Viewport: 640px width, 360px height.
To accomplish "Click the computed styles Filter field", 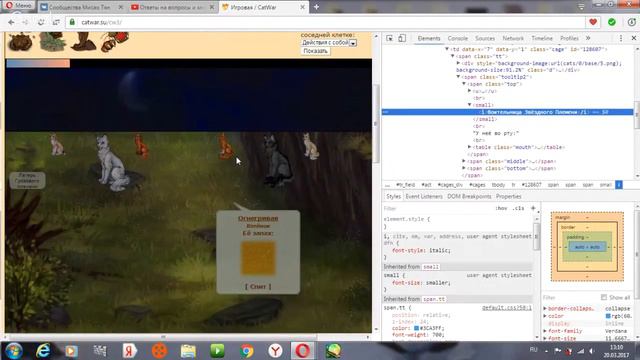I will (x=569, y=297).
